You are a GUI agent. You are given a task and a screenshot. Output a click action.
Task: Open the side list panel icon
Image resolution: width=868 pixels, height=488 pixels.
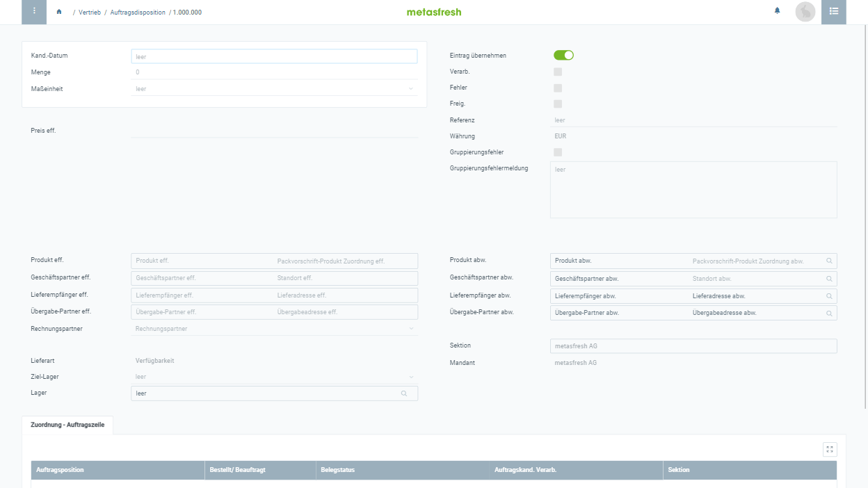833,12
